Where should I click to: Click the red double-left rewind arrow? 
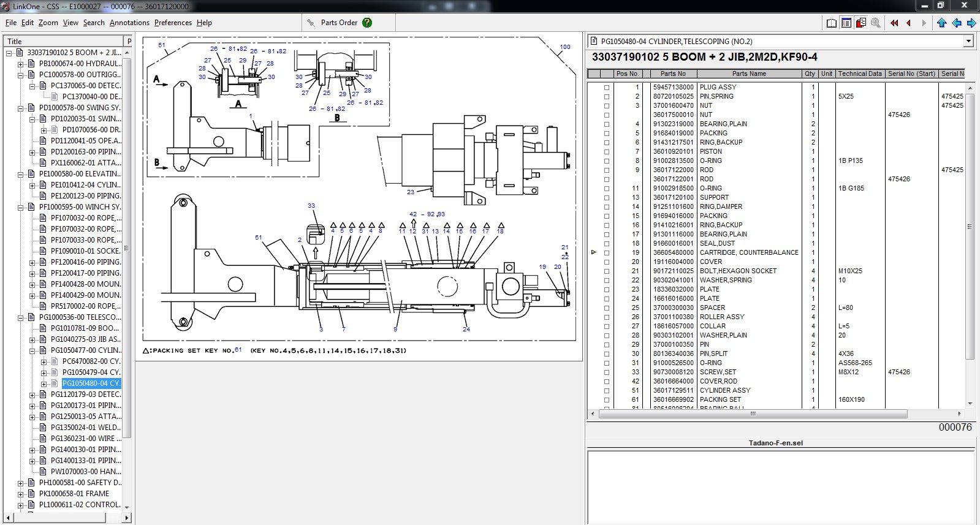click(x=894, y=23)
